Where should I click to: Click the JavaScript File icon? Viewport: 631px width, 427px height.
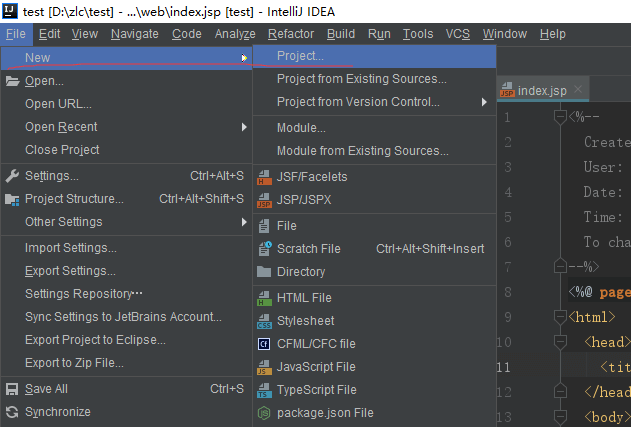[264, 367]
